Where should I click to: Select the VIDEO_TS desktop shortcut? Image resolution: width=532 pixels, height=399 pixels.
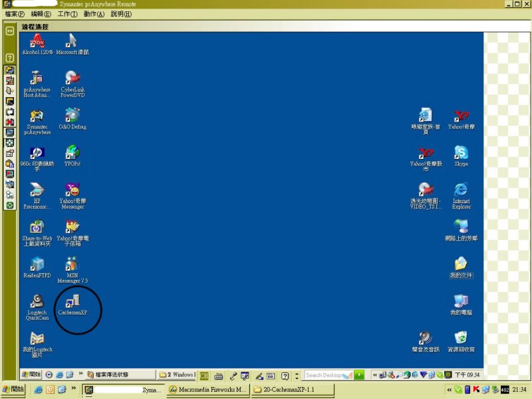tap(426, 196)
